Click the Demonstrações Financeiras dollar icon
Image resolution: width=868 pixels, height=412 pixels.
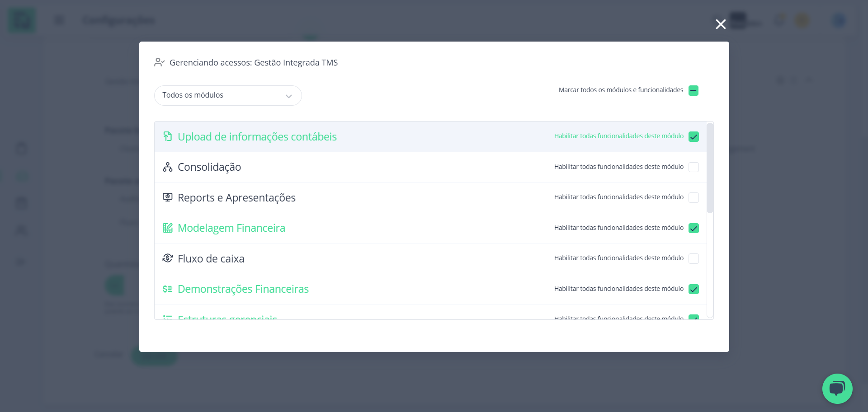click(x=167, y=289)
